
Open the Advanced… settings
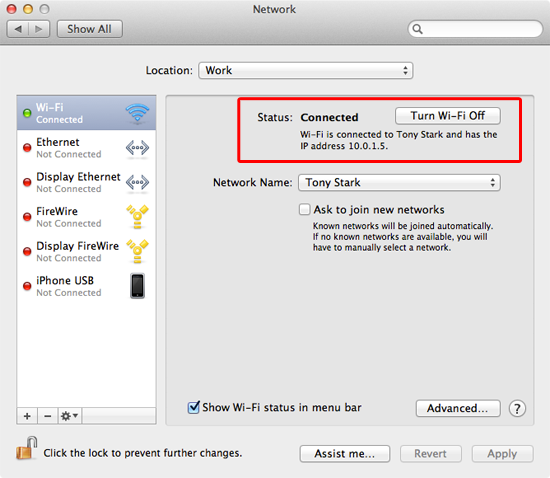click(458, 408)
